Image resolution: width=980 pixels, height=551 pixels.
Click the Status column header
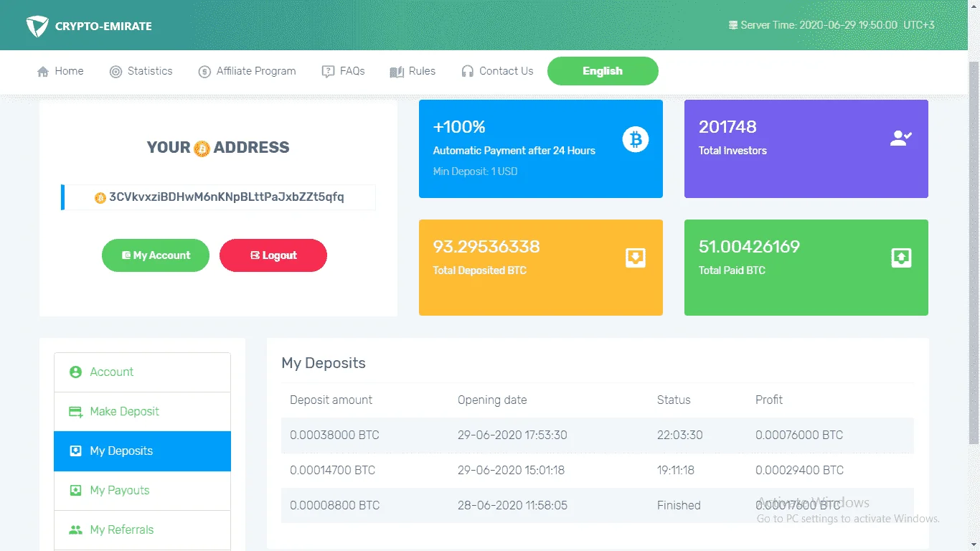(x=674, y=400)
